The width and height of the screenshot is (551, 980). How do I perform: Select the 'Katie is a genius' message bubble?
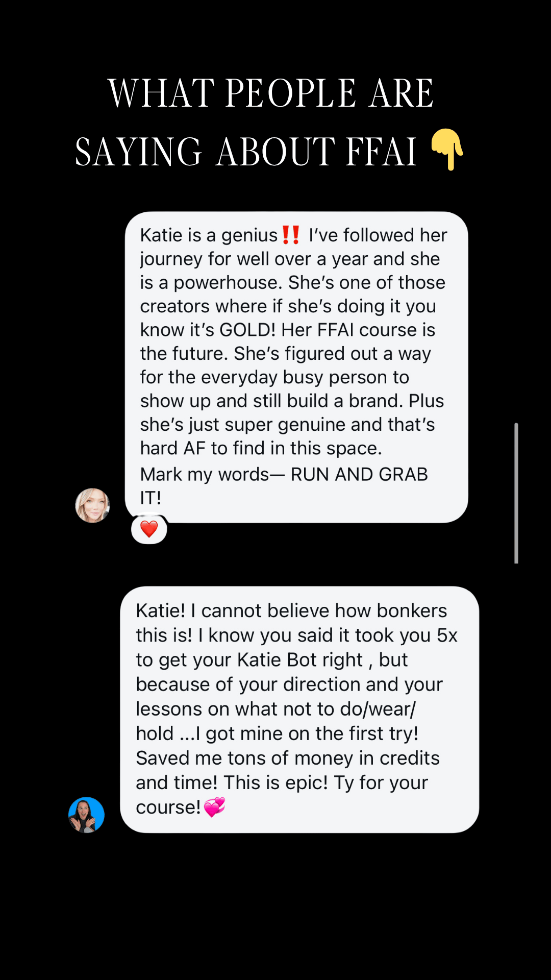coord(296,367)
